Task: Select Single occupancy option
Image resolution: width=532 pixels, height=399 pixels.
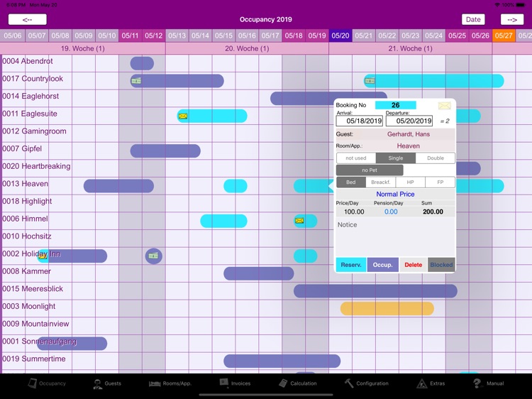Action: pos(396,158)
